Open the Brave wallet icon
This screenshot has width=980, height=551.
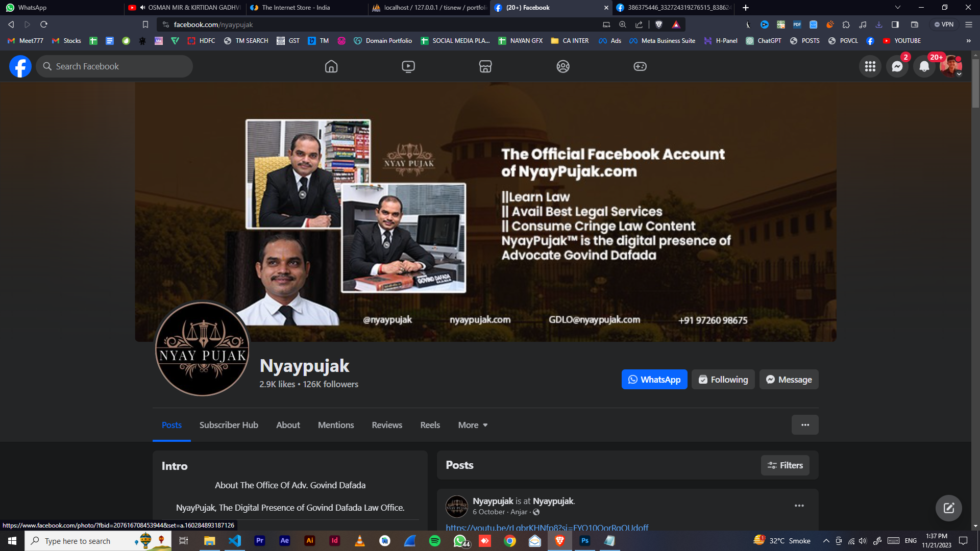pyautogui.click(x=915, y=24)
